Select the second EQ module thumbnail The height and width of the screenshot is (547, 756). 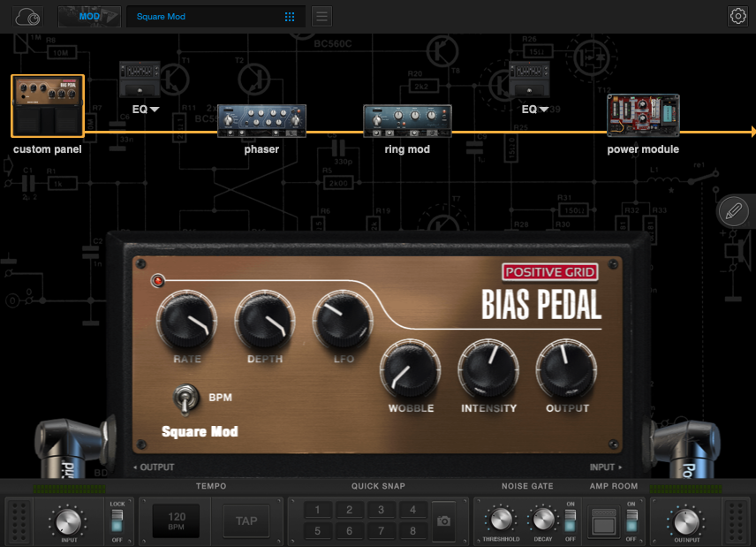point(529,80)
